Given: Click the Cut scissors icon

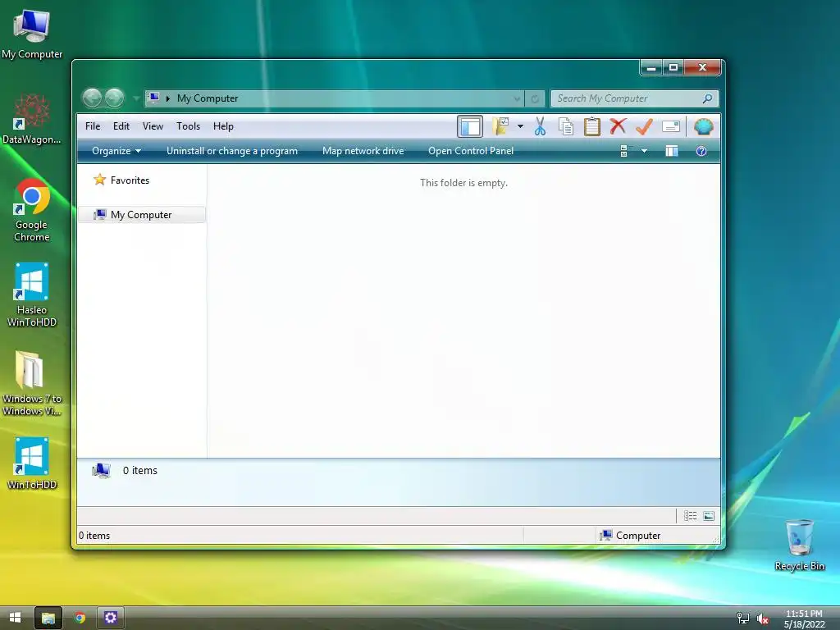Looking at the screenshot, I should [x=540, y=126].
